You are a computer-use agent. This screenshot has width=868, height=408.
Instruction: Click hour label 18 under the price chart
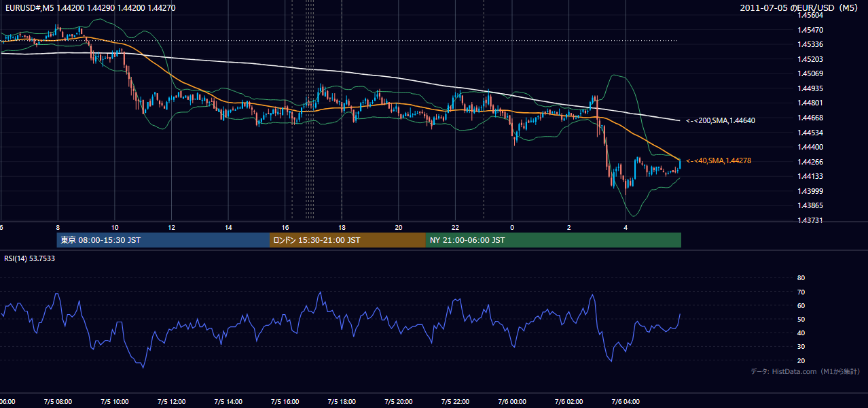point(342,228)
